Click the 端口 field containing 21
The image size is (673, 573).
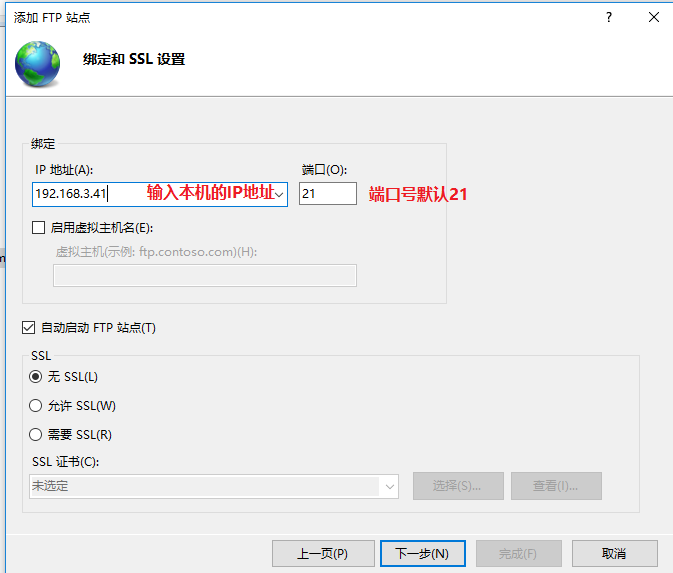pyautogui.click(x=327, y=194)
